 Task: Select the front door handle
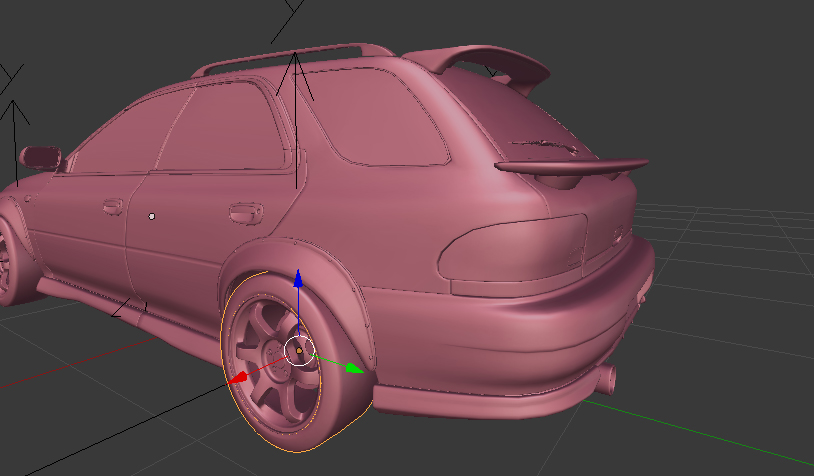click(x=112, y=207)
